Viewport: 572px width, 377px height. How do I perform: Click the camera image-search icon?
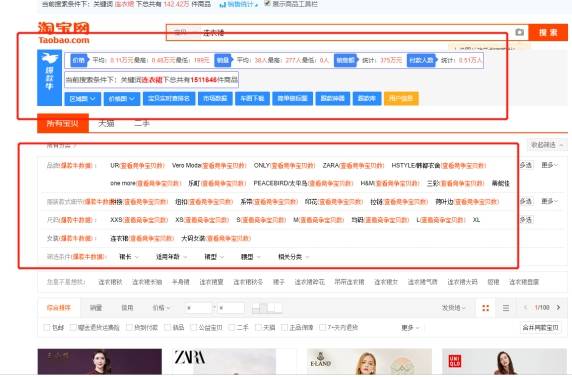519,32
